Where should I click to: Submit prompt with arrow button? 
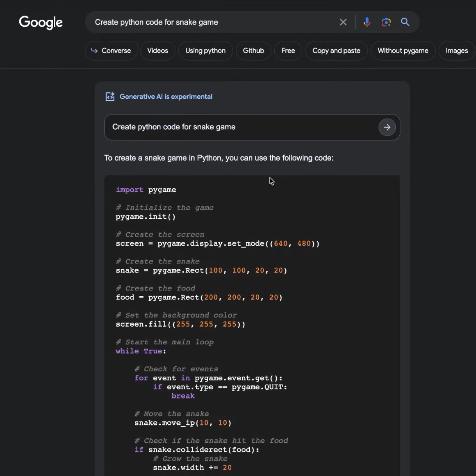click(387, 127)
